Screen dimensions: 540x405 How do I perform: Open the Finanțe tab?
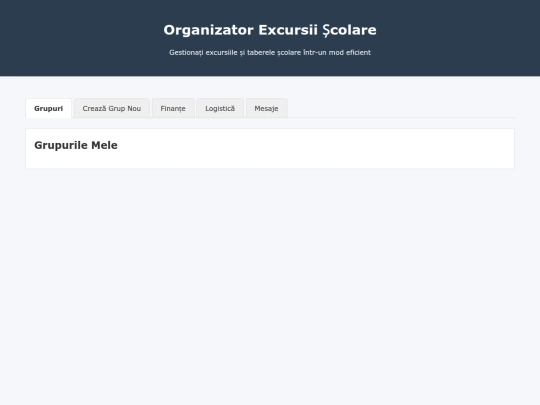point(173,108)
